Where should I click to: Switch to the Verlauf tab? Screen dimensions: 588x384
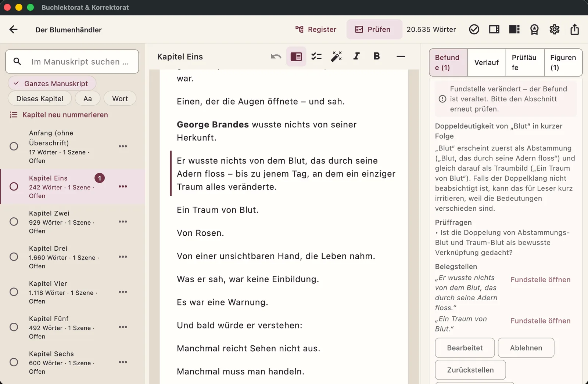pos(487,62)
